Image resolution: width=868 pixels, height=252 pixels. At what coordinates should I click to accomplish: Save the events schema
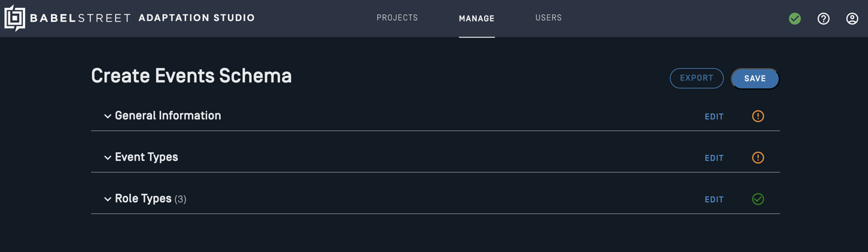(755, 79)
